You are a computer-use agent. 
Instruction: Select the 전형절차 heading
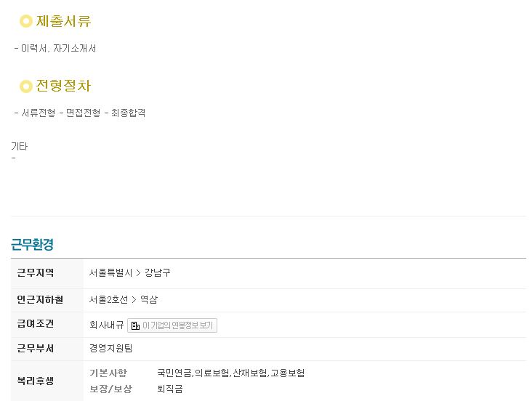coord(63,86)
